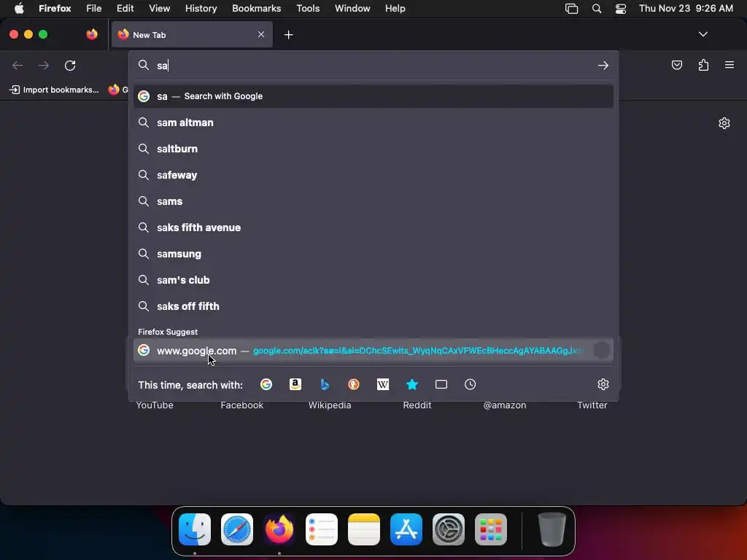Open the Firefox application hamburger menu
This screenshot has height=560, width=747.
click(x=729, y=65)
